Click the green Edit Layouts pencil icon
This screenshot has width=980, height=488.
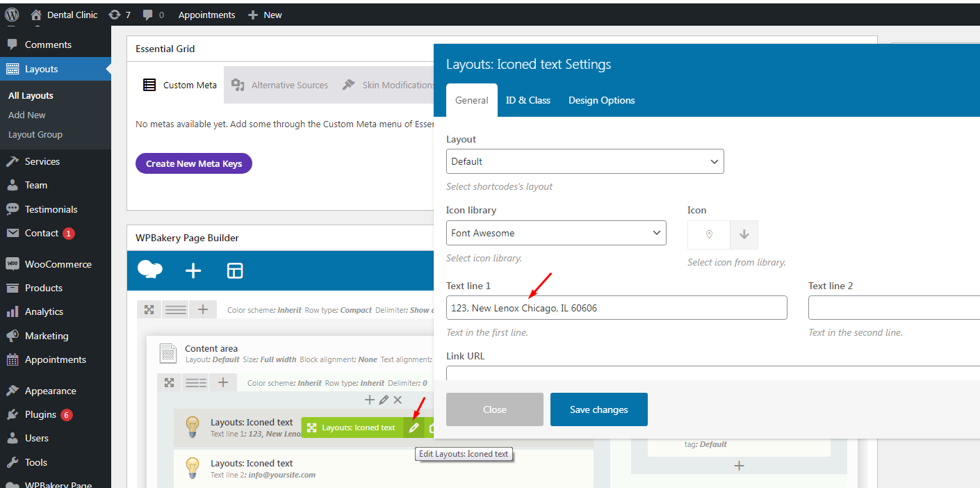click(x=414, y=428)
